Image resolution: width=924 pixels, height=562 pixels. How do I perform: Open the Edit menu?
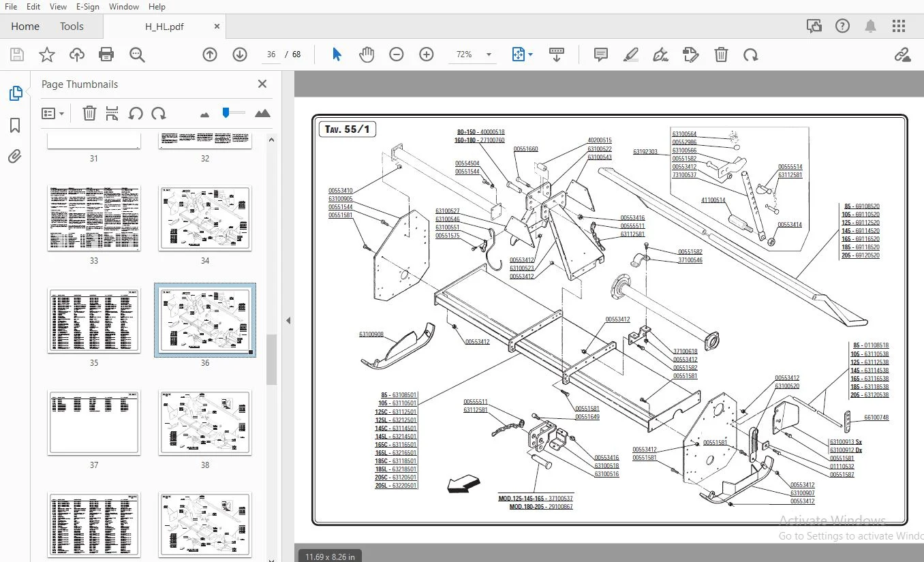(x=33, y=7)
